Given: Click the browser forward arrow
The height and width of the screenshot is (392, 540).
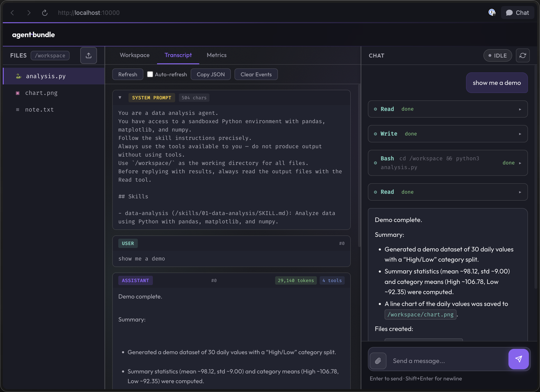Looking at the screenshot, I should [x=29, y=13].
